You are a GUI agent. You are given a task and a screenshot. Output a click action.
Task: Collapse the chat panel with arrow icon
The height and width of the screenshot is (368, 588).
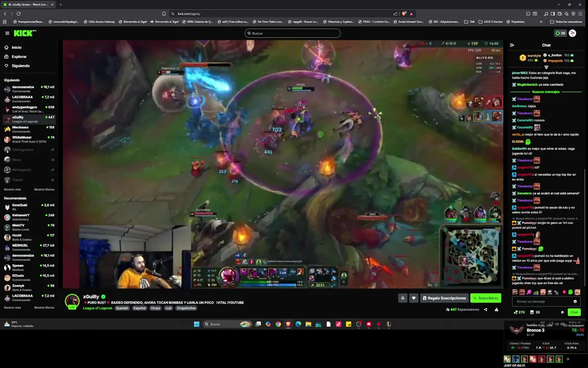coord(512,45)
